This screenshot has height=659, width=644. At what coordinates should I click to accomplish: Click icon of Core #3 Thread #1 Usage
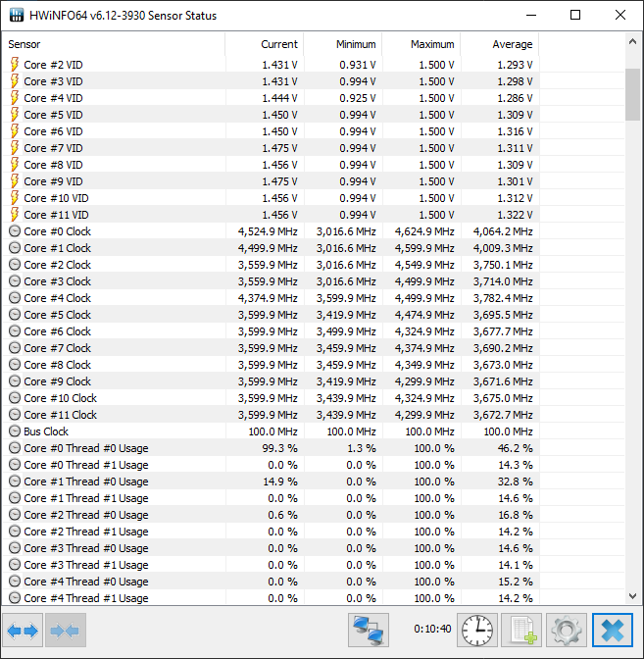[x=15, y=565]
